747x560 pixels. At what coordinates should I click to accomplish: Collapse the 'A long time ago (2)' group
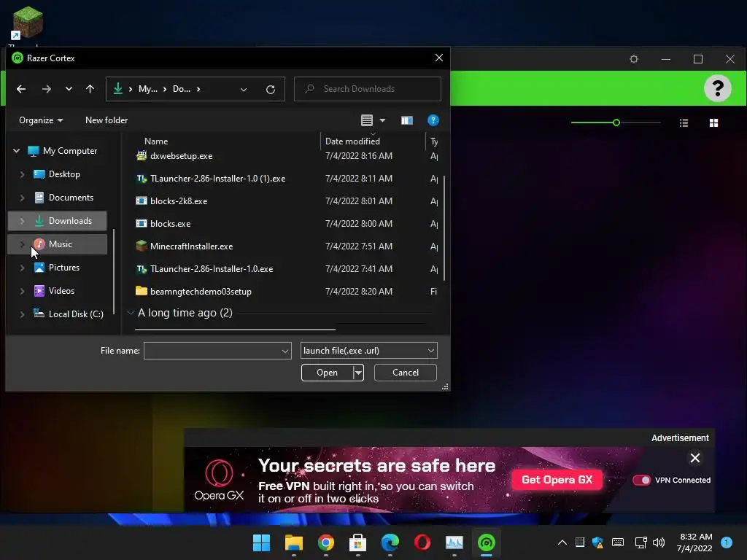pyautogui.click(x=131, y=313)
